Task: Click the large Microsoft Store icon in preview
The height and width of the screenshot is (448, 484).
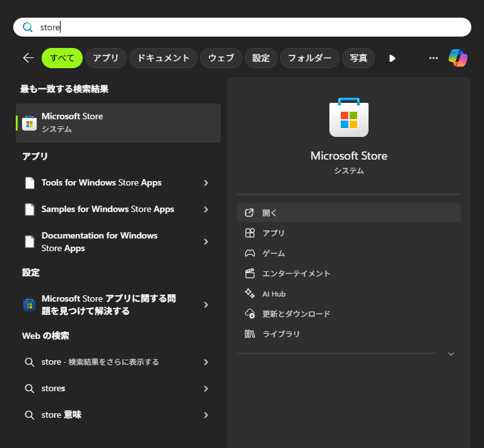Action: (349, 117)
